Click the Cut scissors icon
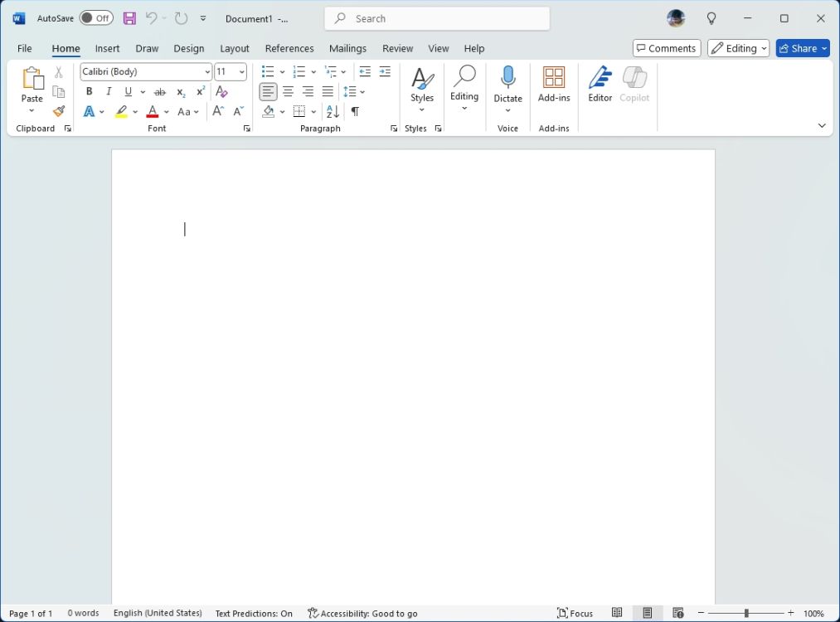The width and height of the screenshot is (840, 622). click(x=59, y=72)
